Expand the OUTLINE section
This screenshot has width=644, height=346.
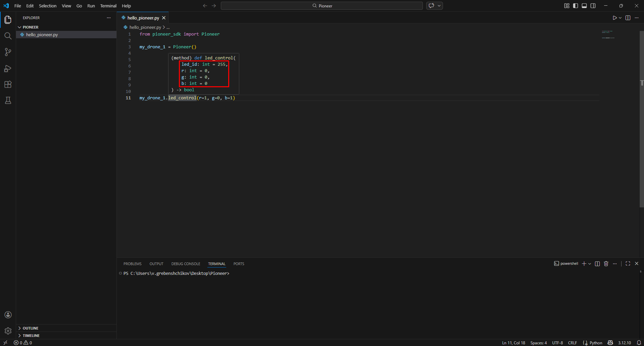(x=66, y=328)
